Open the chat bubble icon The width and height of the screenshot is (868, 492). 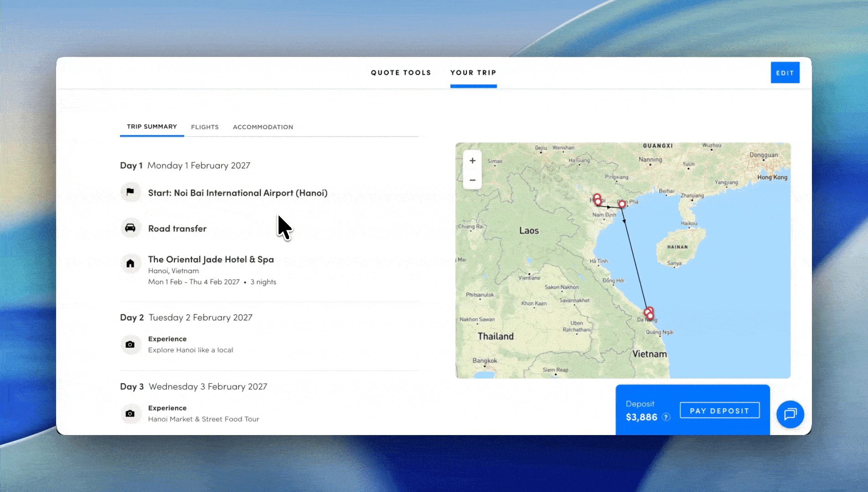(x=790, y=414)
